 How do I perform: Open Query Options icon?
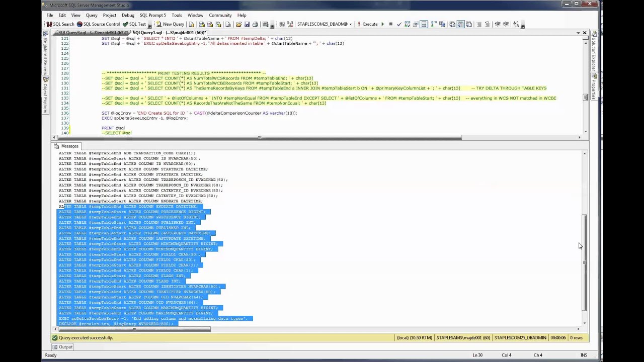tap(416, 24)
